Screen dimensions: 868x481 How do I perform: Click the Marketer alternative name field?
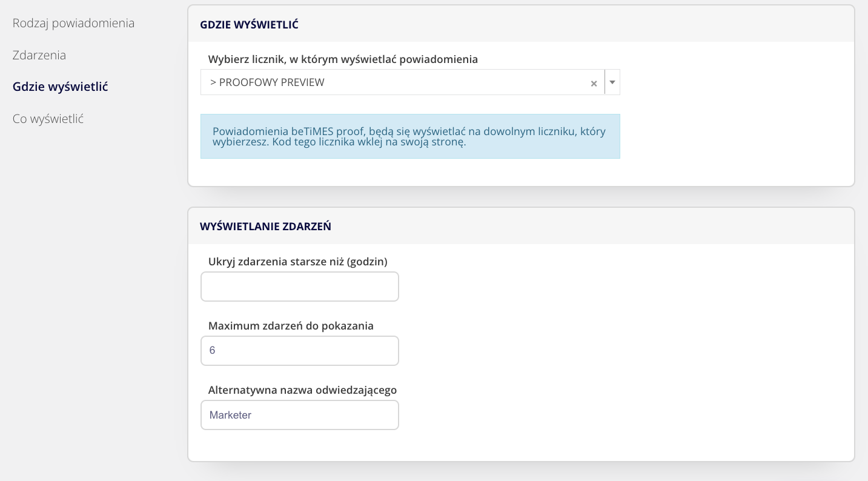click(299, 415)
